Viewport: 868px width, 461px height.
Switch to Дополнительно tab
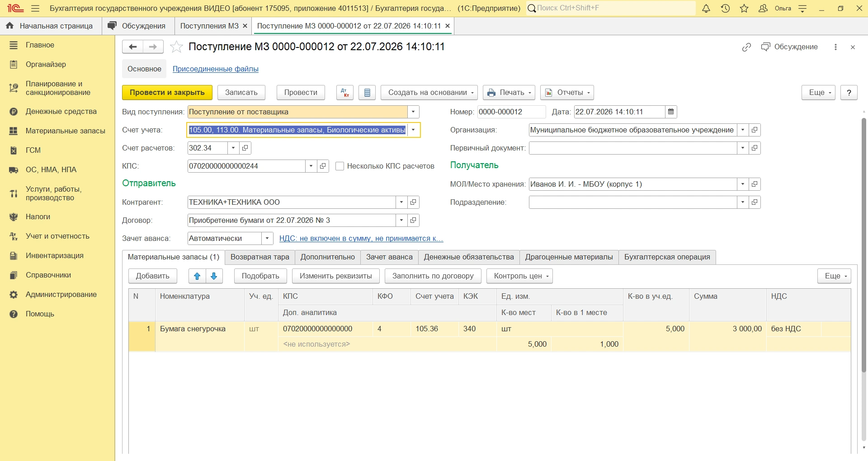click(328, 257)
